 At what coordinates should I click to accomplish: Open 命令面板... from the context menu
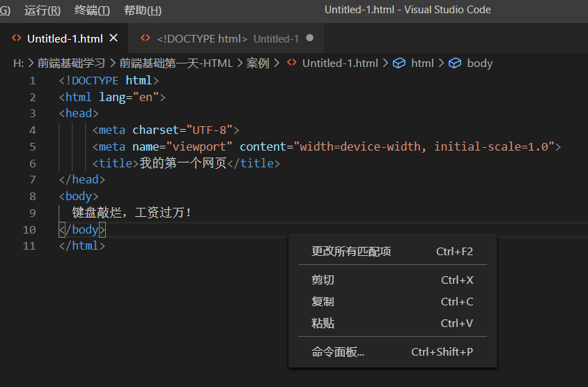[x=338, y=351]
